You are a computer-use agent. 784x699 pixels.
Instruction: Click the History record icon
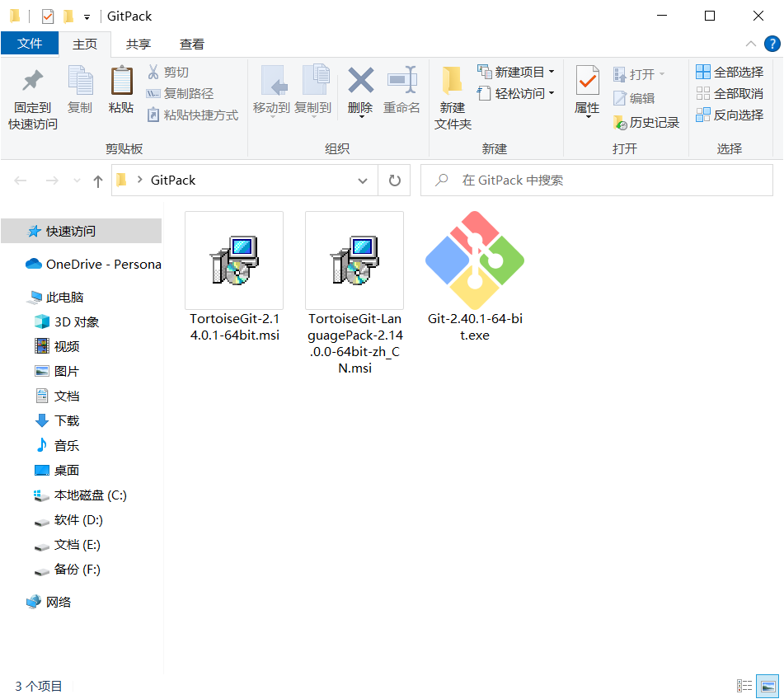click(646, 123)
